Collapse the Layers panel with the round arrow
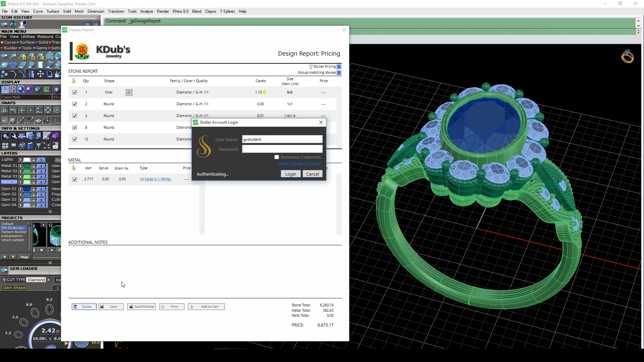The height and width of the screenshot is (362, 644). coord(50,212)
